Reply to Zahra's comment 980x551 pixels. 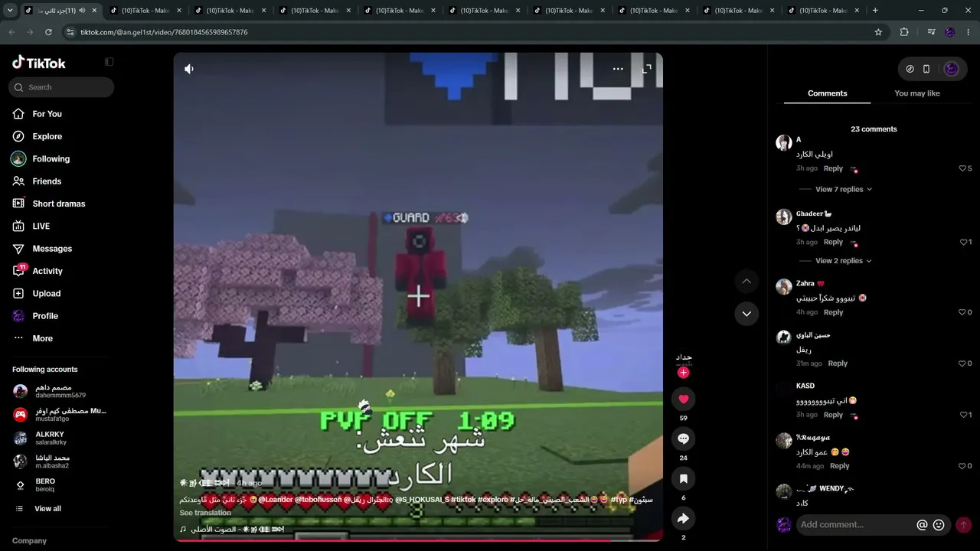pyautogui.click(x=833, y=312)
